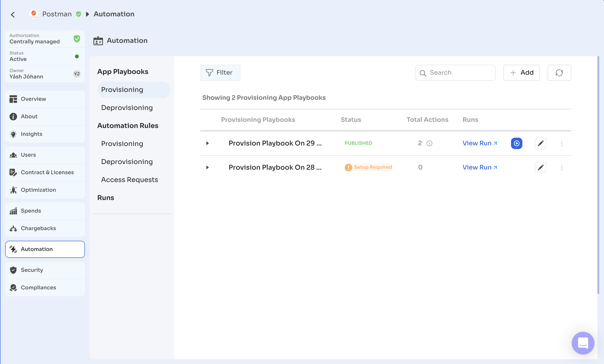Refresh the playbooks list
Viewport: 604px width, 364px height.
coord(559,73)
